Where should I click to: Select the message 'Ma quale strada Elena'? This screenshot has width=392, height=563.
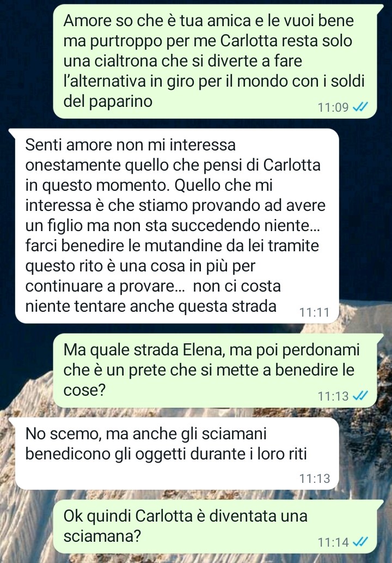click(x=215, y=370)
